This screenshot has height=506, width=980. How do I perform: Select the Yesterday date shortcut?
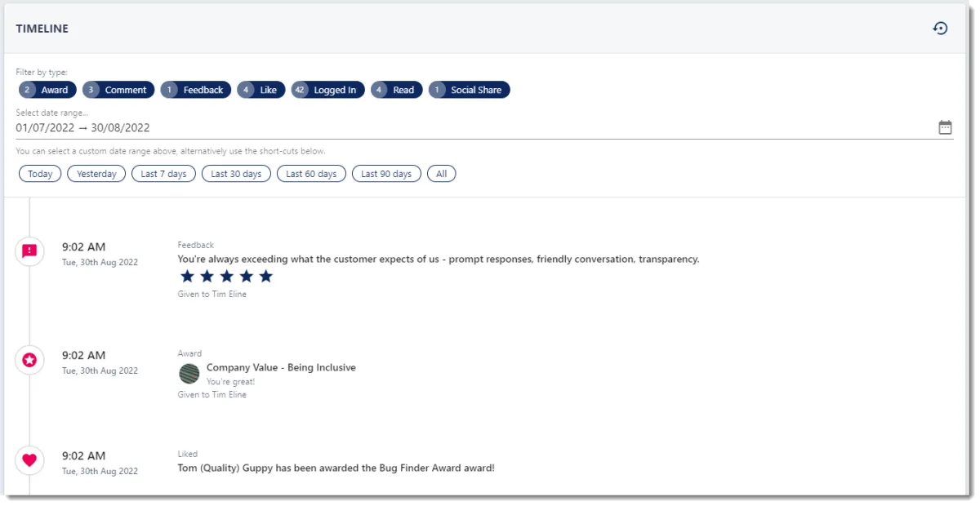[x=96, y=174]
